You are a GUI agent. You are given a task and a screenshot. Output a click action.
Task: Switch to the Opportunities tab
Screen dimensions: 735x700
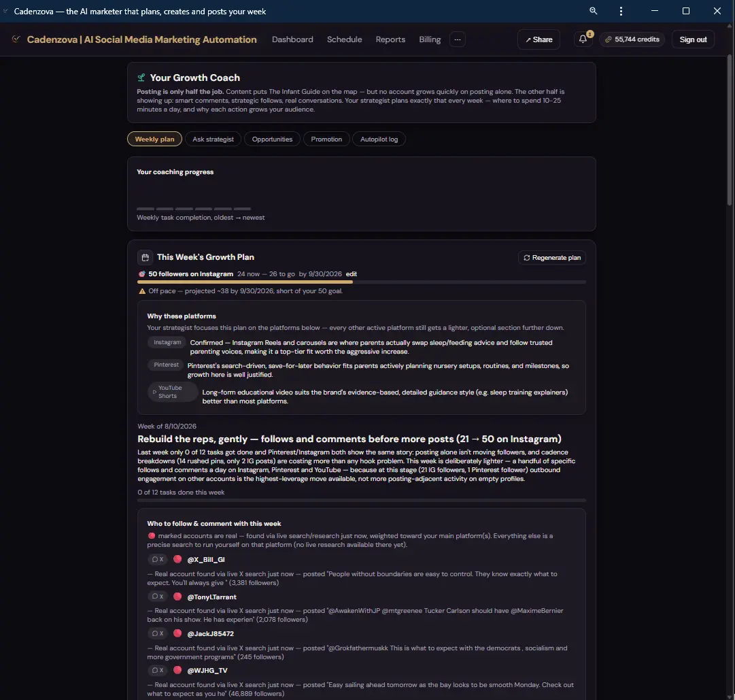[x=273, y=139]
